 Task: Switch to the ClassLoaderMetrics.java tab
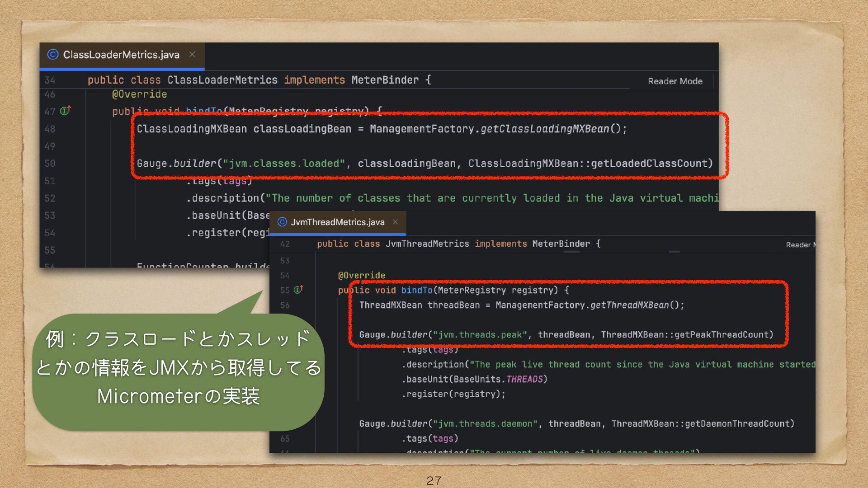pyautogui.click(x=121, y=55)
